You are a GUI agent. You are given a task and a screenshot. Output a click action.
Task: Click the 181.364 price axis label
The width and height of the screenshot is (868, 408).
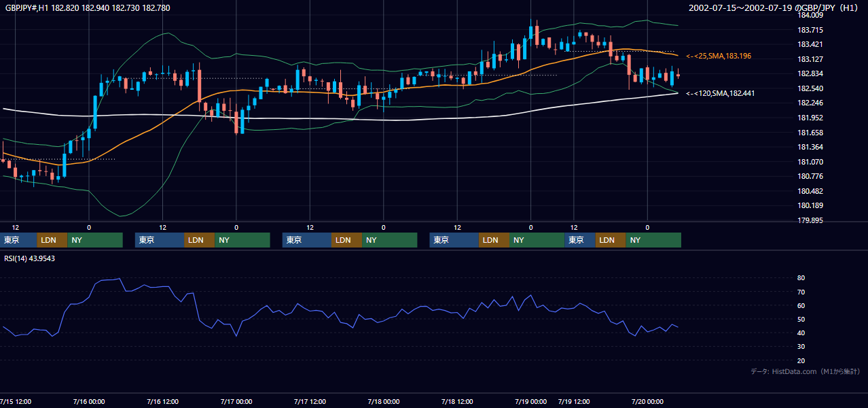[810, 147]
